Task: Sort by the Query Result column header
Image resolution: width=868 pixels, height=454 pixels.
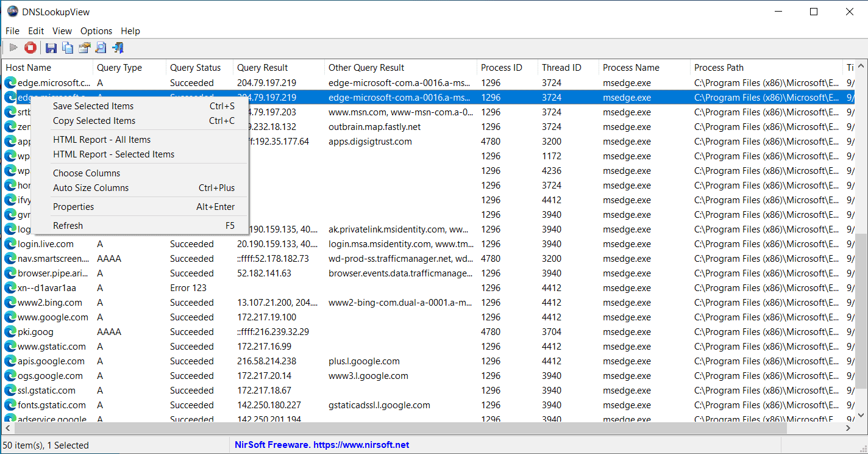Action: [x=279, y=68]
